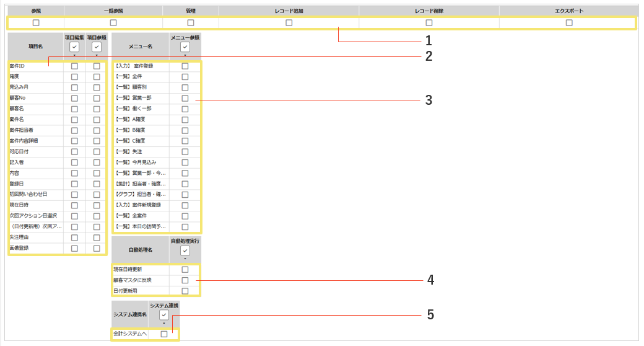Click the 会計システムへ row label
This screenshot has height=346, width=644.
[x=130, y=334]
